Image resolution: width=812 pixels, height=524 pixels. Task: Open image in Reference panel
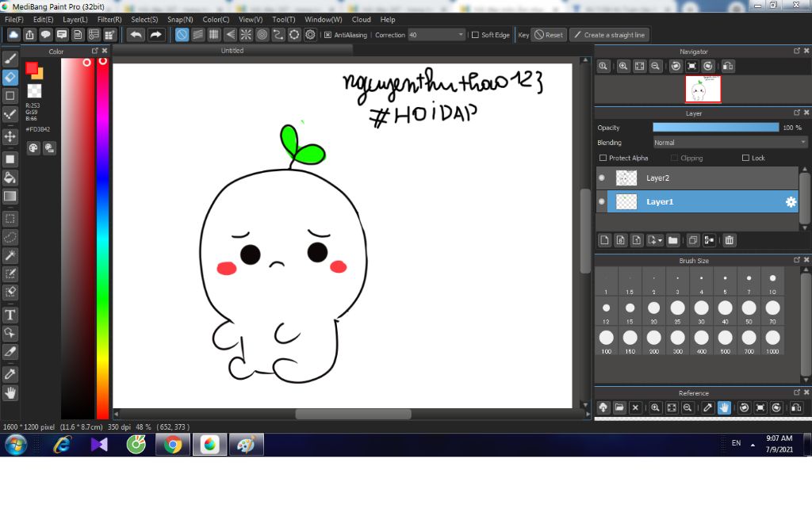[x=619, y=407]
